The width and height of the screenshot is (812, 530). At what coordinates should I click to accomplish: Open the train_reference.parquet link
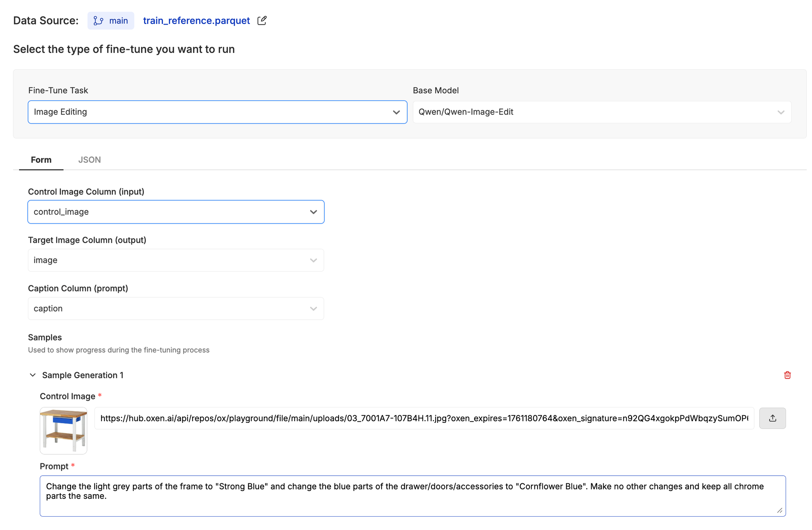196,21
